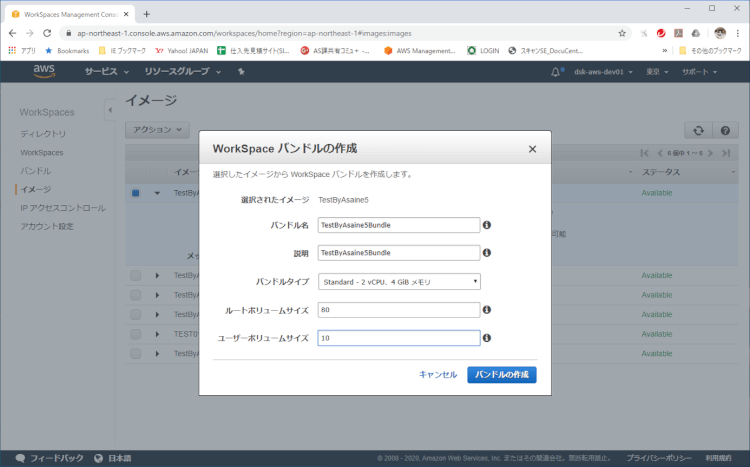Open the バンドルタイプ dropdown
The image size is (750, 467).
[x=399, y=282]
